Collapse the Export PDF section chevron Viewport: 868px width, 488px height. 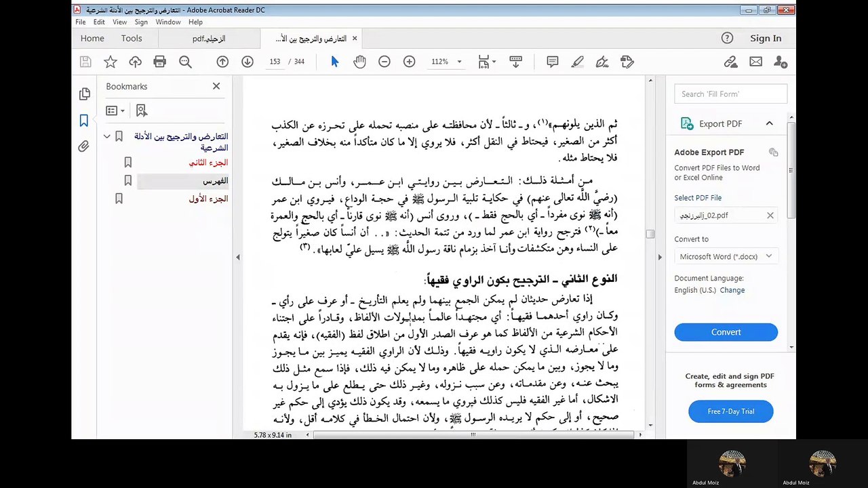tap(769, 123)
